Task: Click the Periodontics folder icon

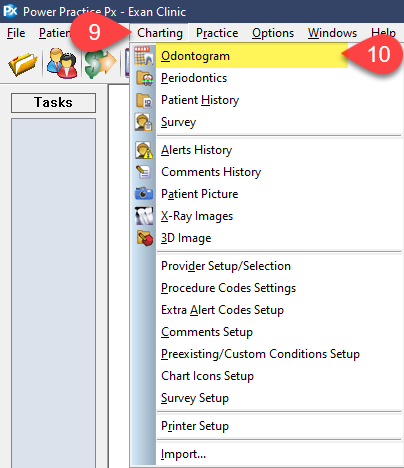Action: 144,78
